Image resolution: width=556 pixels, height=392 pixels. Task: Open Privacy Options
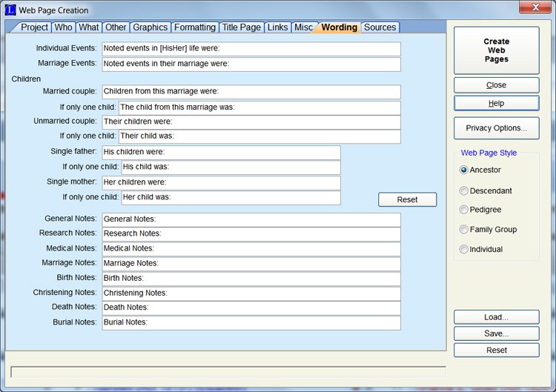(496, 128)
